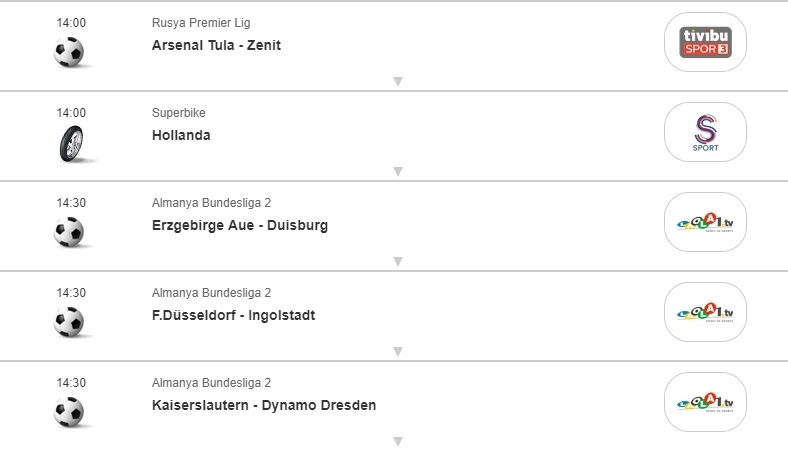
Task: Expand details under F.Düsseldorf - Ingolstadt
Action: (x=397, y=351)
